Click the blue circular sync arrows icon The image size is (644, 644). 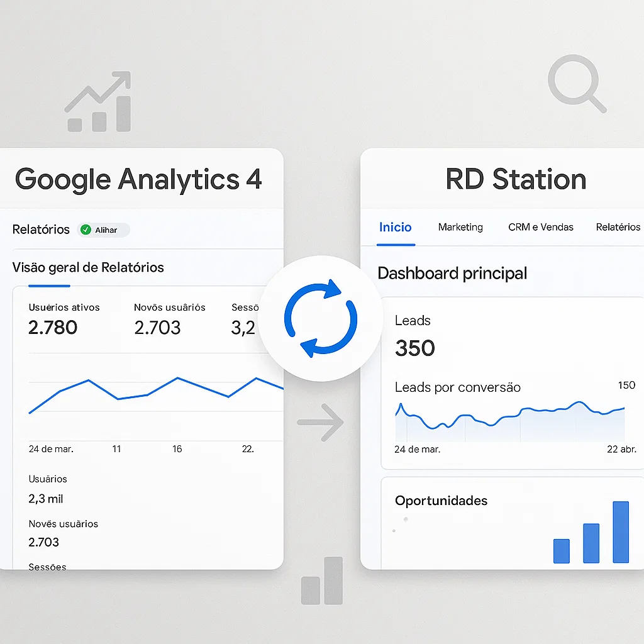[x=320, y=318]
